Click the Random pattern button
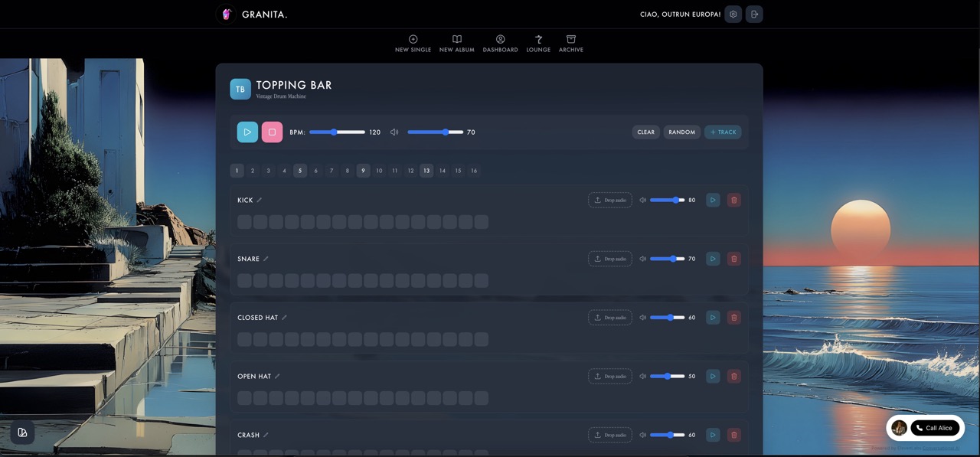The height and width of the screenshot is (457, 980). (x=681, y=132)
